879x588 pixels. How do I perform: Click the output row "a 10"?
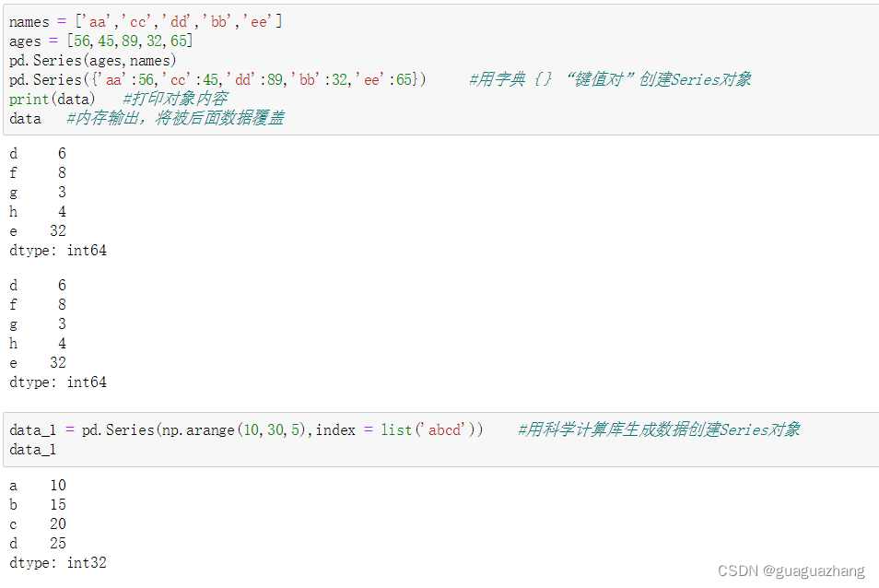click(x=38, y=486)
